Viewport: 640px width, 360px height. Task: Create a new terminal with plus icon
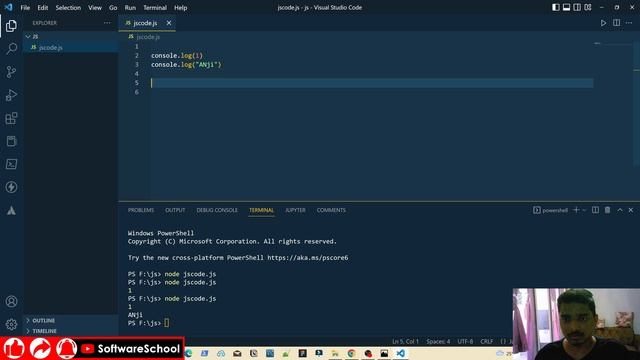click(576, 210)
